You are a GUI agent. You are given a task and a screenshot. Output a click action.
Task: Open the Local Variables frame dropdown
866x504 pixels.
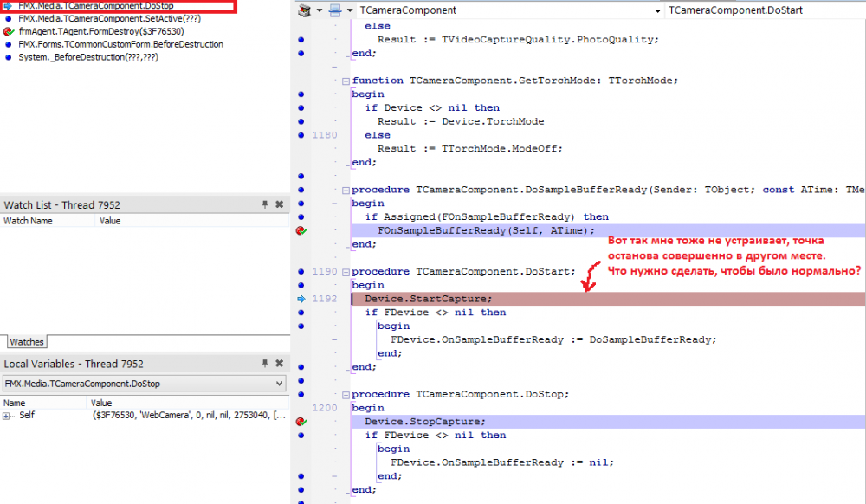point(280,383)
